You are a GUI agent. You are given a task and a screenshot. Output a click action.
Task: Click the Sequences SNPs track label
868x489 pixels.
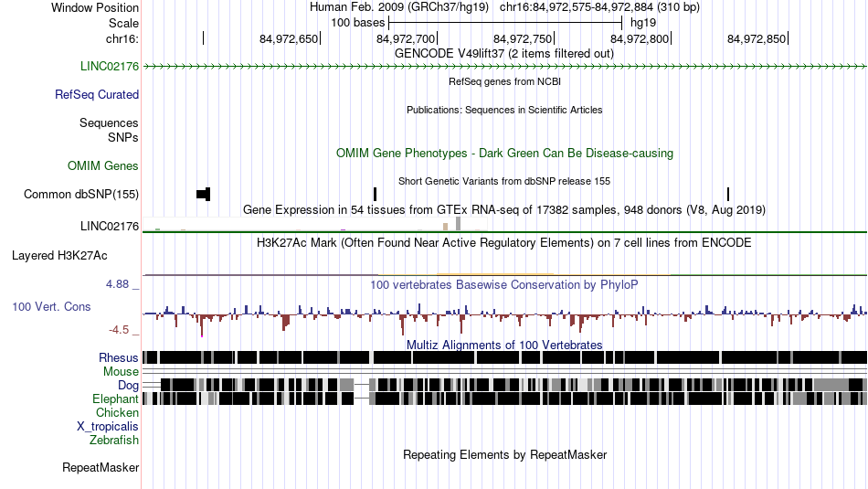pos(109,130)
